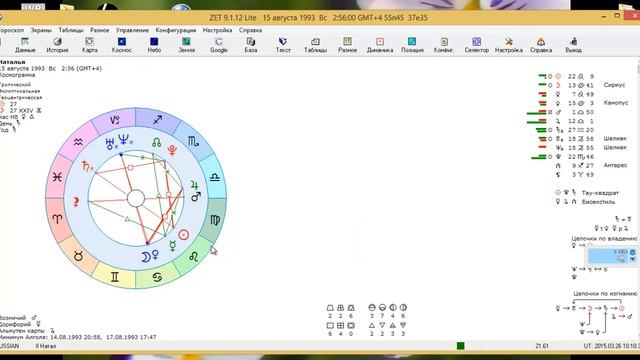Click the Neptune glyph in the chart
The height and width of the screenshot is (360, 640).
(123, 139)
